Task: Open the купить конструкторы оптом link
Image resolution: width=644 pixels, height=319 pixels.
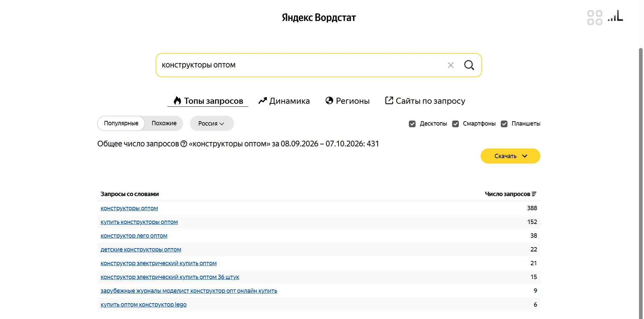Action: pos(139,222)
